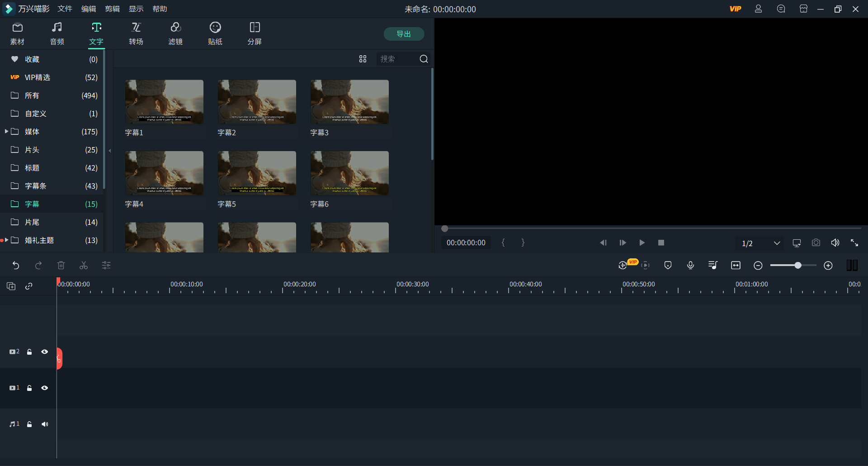Switch to the 转场 transitions tab
This screenshot has height=466, width=868.
click(136, 33)
